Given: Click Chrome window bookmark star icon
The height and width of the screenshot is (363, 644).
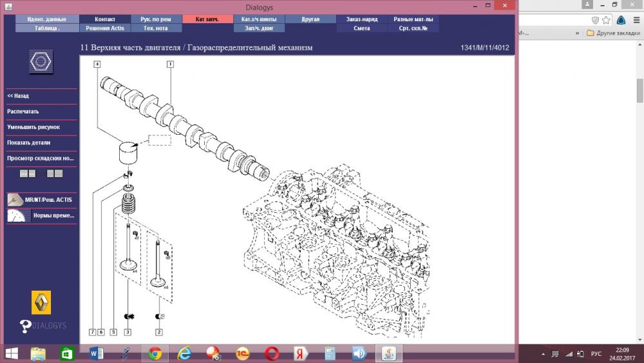Looking at the screenshot, I should 607,20.
